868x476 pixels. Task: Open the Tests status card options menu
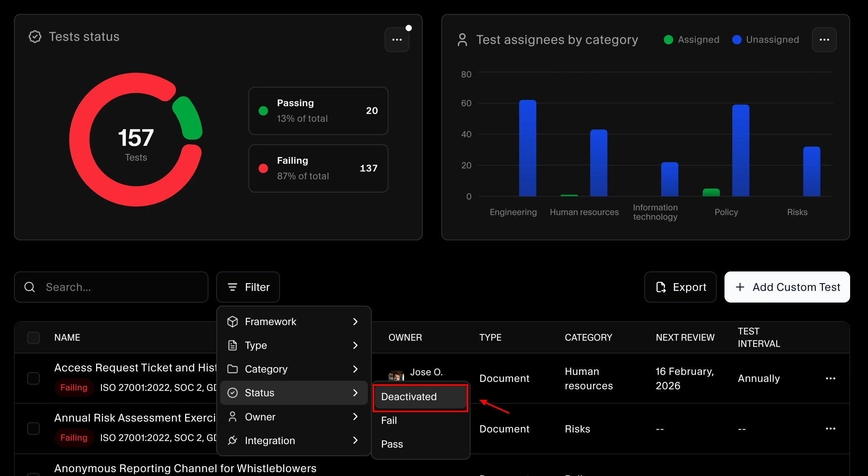pos(397,40)
